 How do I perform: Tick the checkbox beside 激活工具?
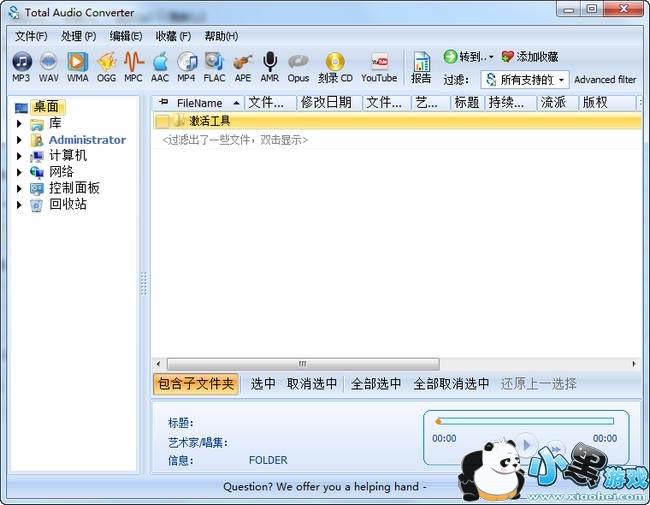click(x=162, y=121)
